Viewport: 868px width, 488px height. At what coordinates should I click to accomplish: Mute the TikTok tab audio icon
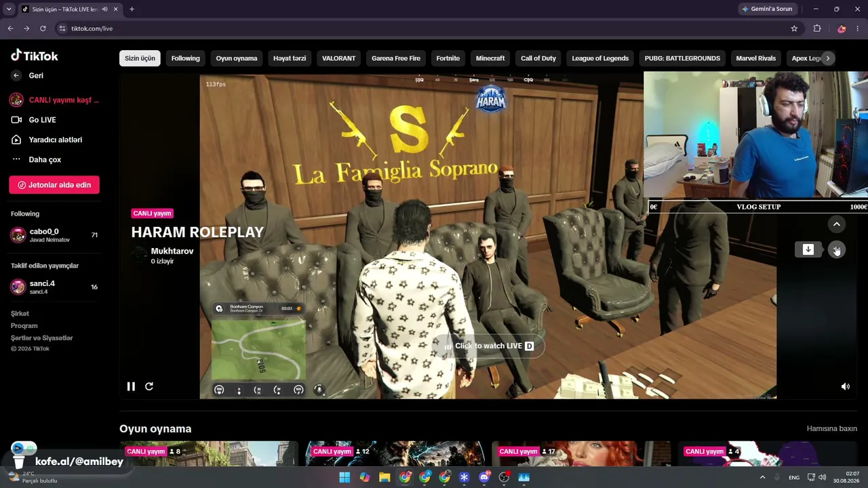(104, 9)
